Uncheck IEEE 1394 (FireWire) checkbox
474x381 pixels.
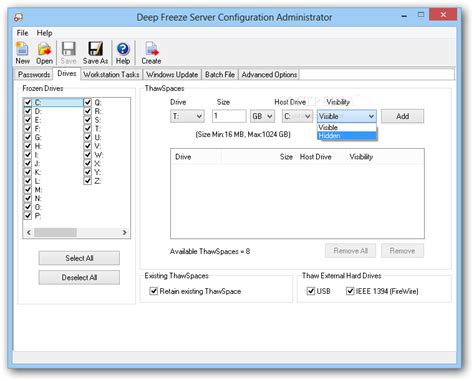[x=350, y=291]
